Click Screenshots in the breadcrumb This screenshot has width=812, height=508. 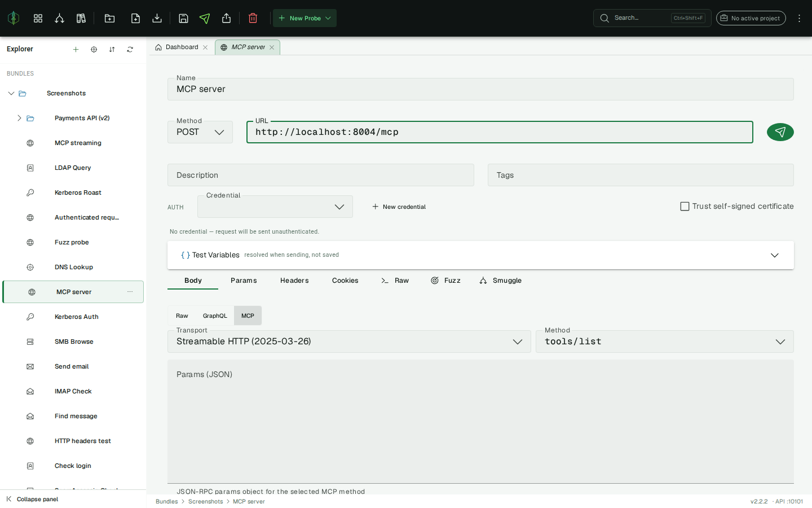point(206,501)
